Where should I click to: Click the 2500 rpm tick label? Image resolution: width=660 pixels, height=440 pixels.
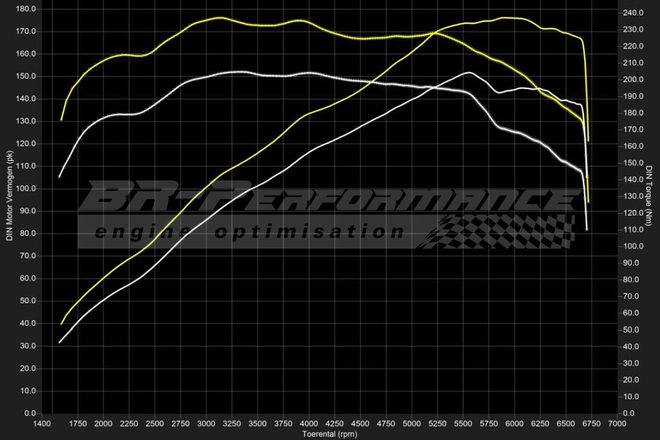coord(155,424)
